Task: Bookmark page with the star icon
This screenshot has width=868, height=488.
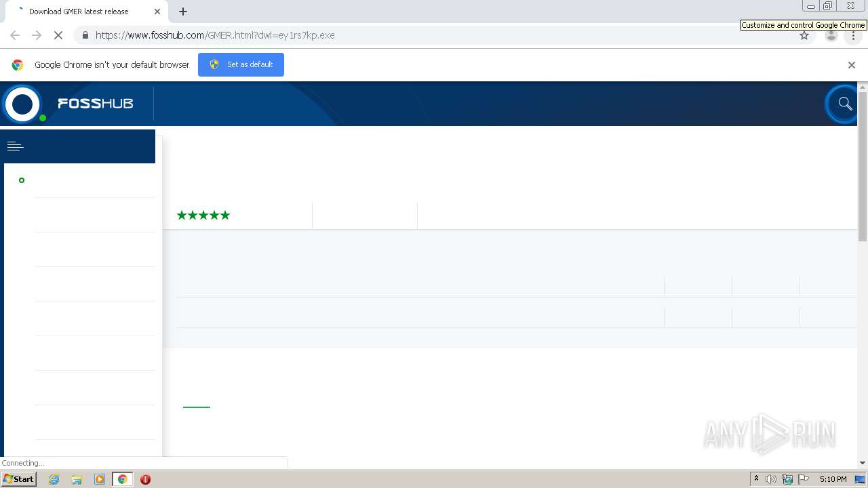Action: coord(804,35)
